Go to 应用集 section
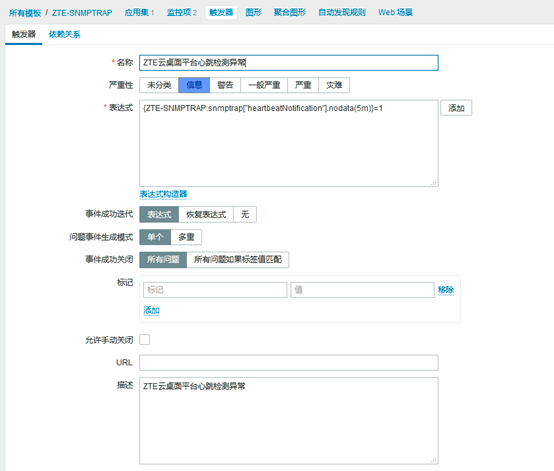The height and width of the screenshot is (471, 554). click(x=136, y=12)
